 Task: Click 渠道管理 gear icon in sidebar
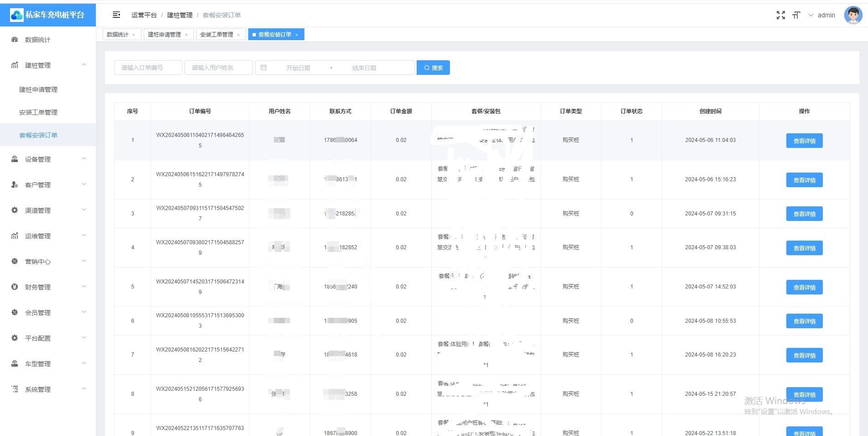[x=15, y=210]
